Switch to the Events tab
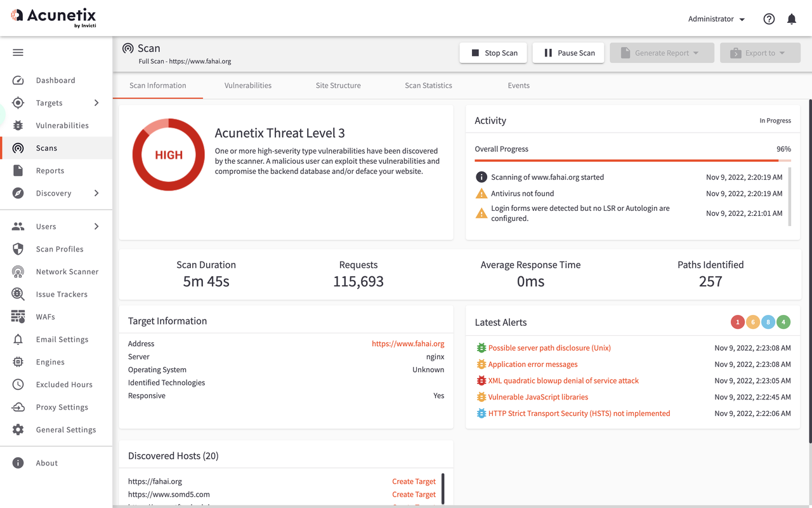Screen dimensions: 812x508 coord(518,86)
